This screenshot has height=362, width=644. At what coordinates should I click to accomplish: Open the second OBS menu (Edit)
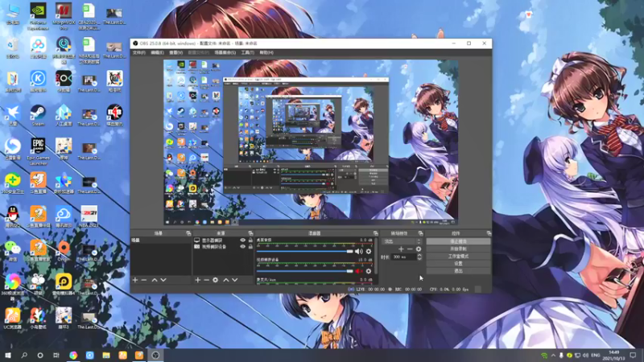(x=157, y=52)
